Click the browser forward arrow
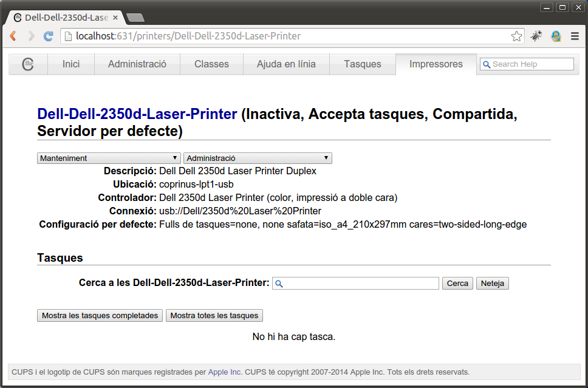 (x=31, y=36)
